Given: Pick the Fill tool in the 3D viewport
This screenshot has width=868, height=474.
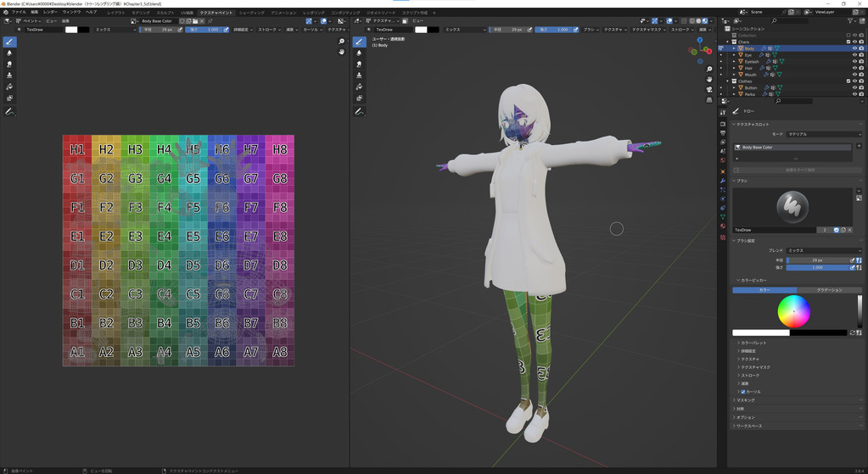Looking at the screenshot, I should 359,86.
